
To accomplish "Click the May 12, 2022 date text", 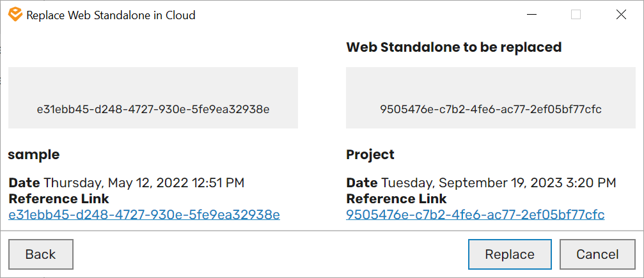I will click(x=144, y=182).
